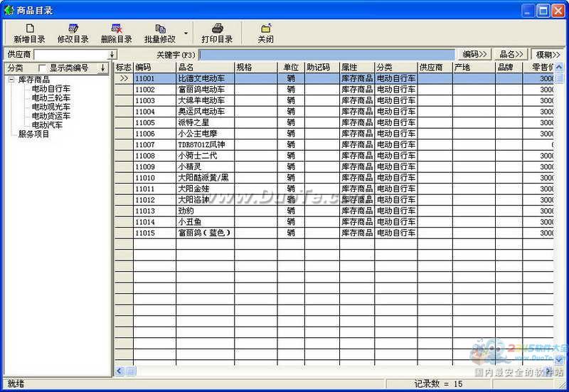Click the 模糊>> search button
Image resolution: width=569 pixels, height=392 pixels.
[x=548, y=54]
